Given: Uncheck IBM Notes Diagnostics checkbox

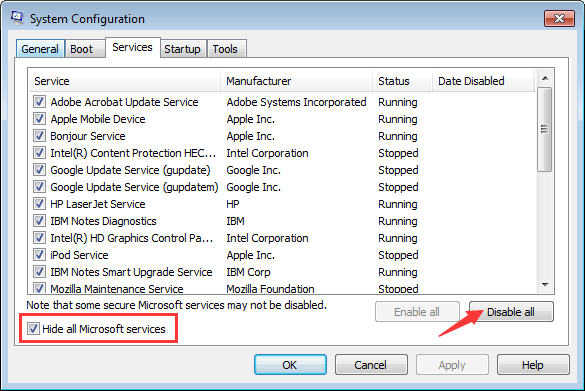Looking at the screenshot, I should tap(39, 221).
